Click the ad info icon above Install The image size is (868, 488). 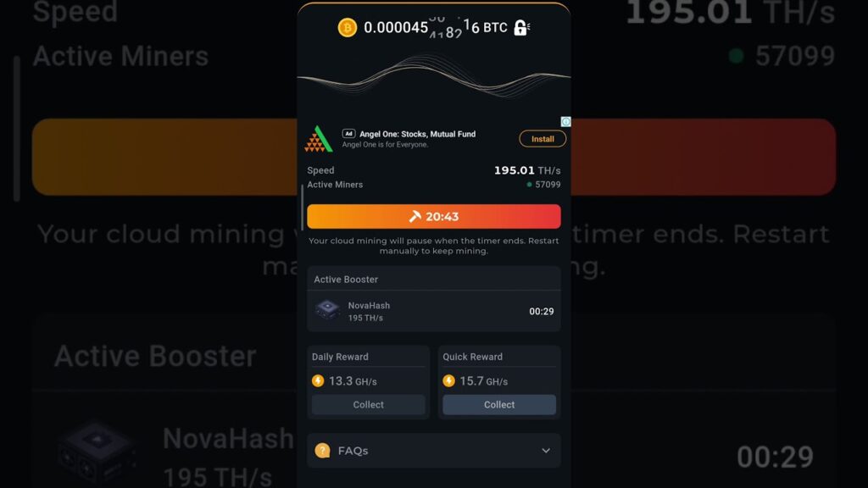tap(565, 122)
